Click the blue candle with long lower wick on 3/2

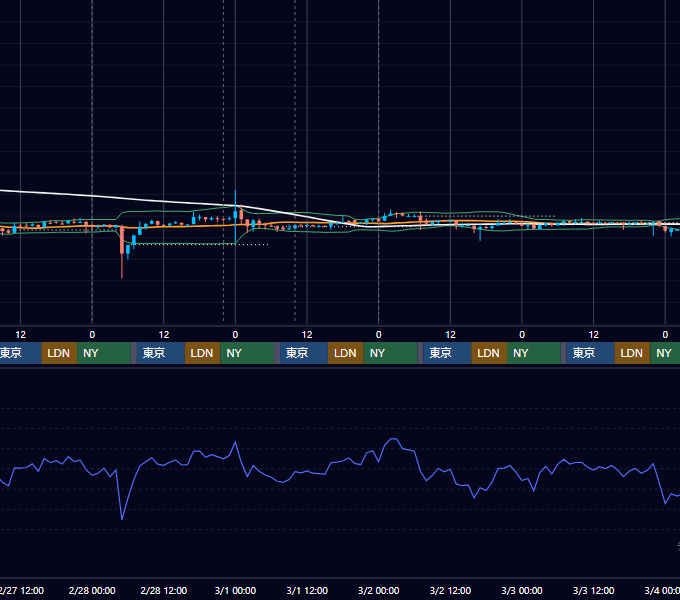coord(480,233)
